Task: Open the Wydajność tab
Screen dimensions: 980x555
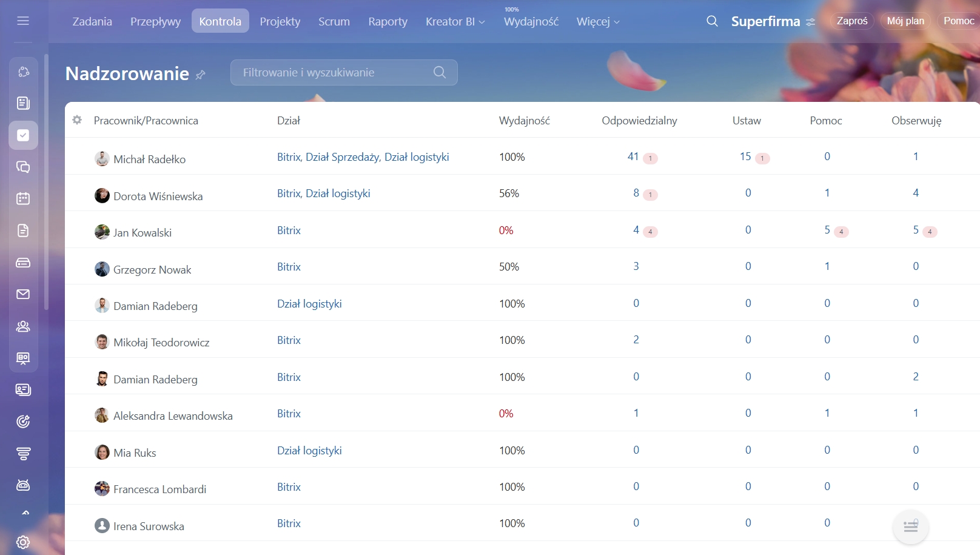Action: pyautogui.click(x=531, y=21)
